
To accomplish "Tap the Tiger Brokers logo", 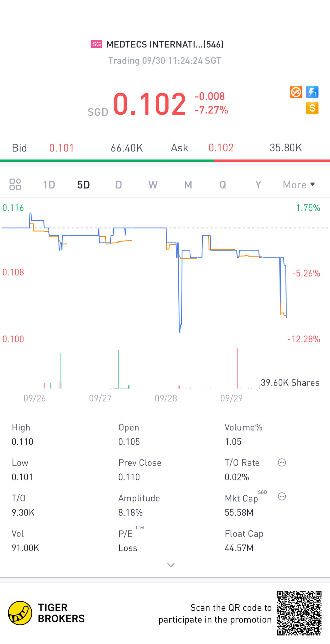I will 20,613.
